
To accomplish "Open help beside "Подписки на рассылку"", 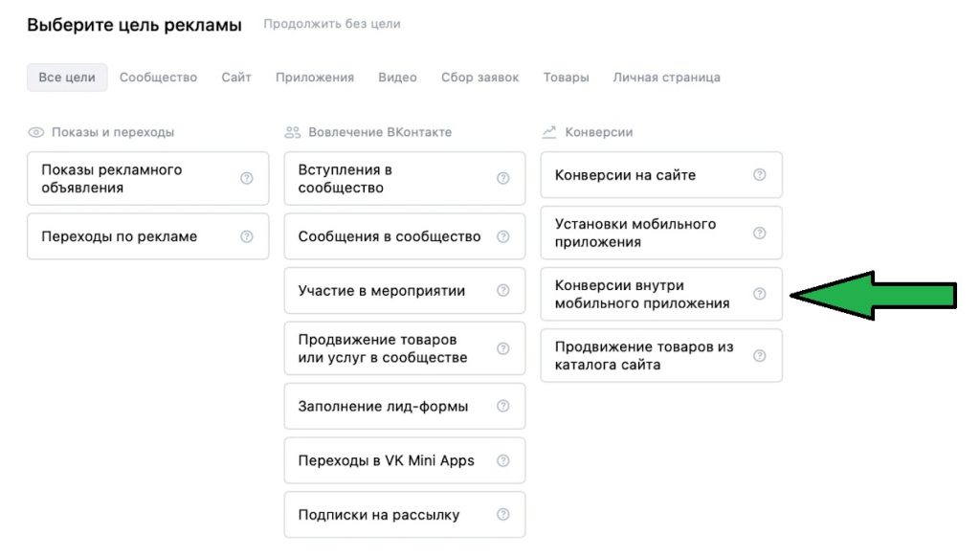I will click(x=502, y=514).
